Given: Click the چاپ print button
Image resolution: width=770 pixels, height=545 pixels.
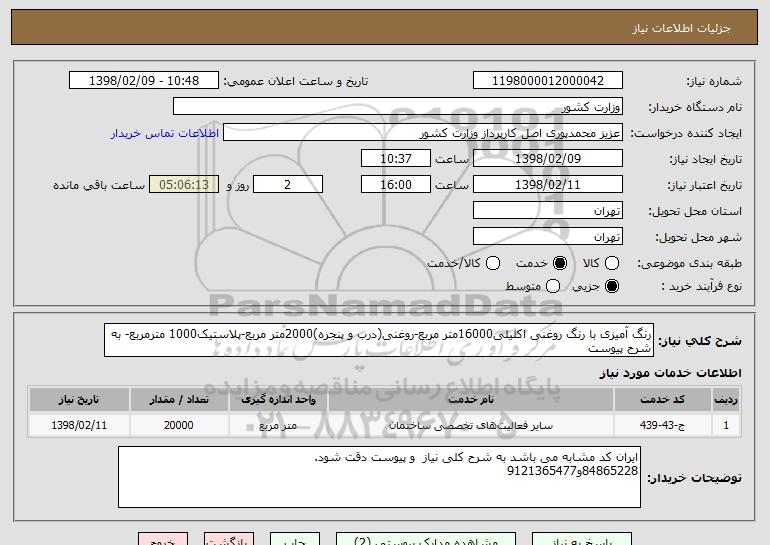Looking at the screenshot, I should click(295, 540).
